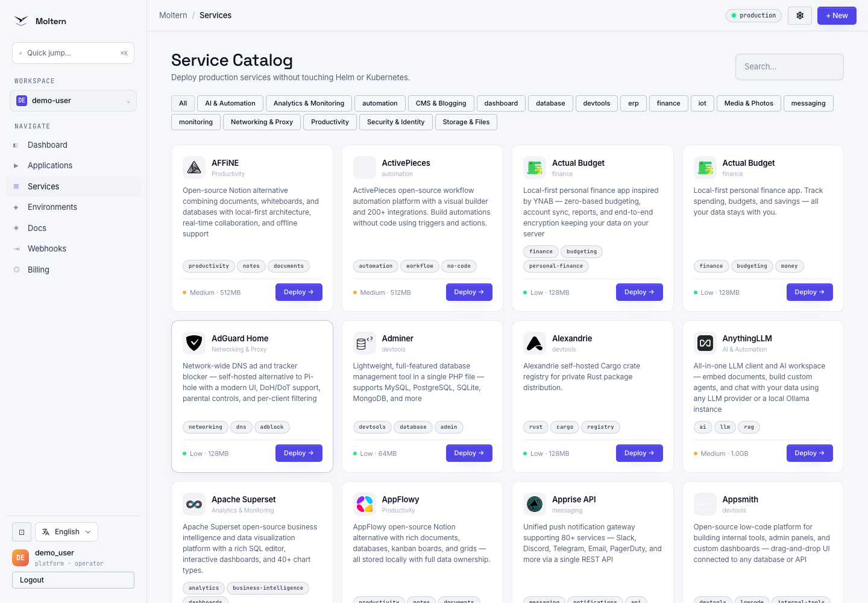Image resolution: width=868 pixels, height=603 pixels.
Task: Open the theme settings icon in header
Action: (800, 16)
